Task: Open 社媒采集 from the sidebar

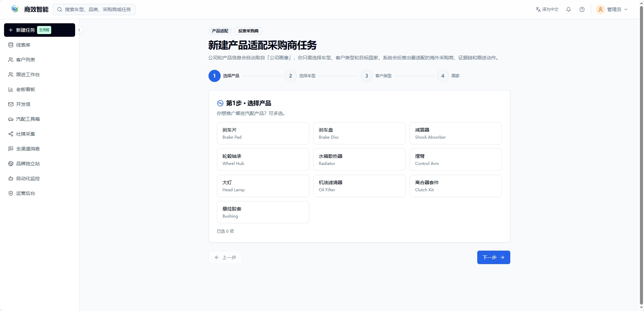Action: (39, 134)
